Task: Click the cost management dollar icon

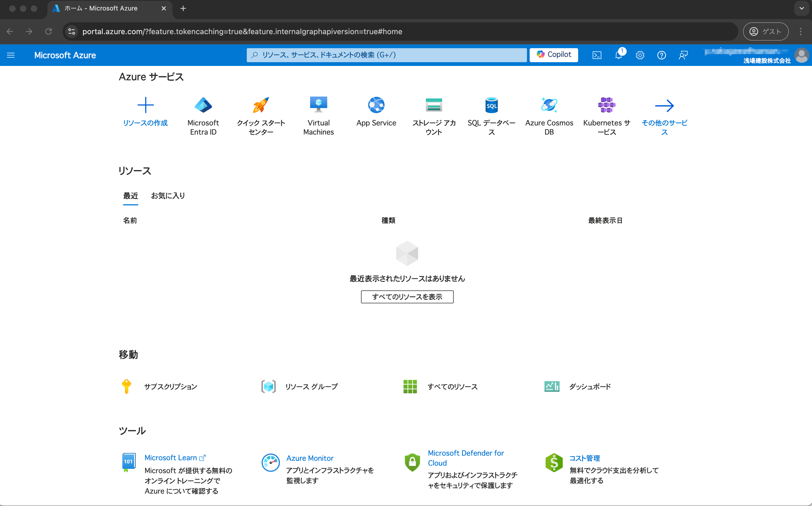Action: click(554, 462)
